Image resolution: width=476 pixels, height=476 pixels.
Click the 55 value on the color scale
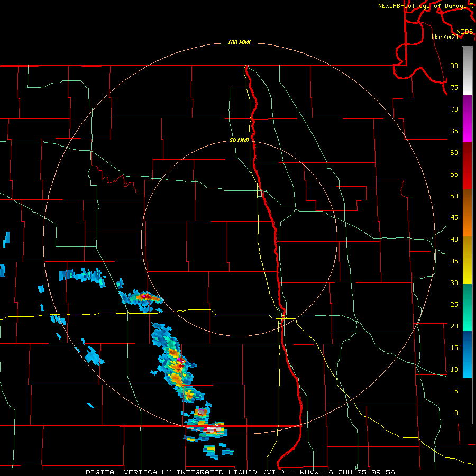click(x=454, y=174)
